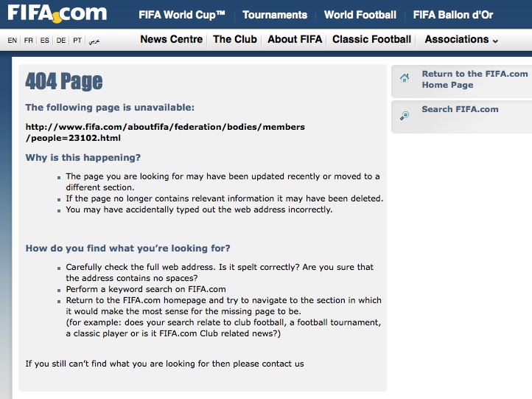Viewport: 532px width, 399px height.
Task: Switch language to ES
Action: 44,41
